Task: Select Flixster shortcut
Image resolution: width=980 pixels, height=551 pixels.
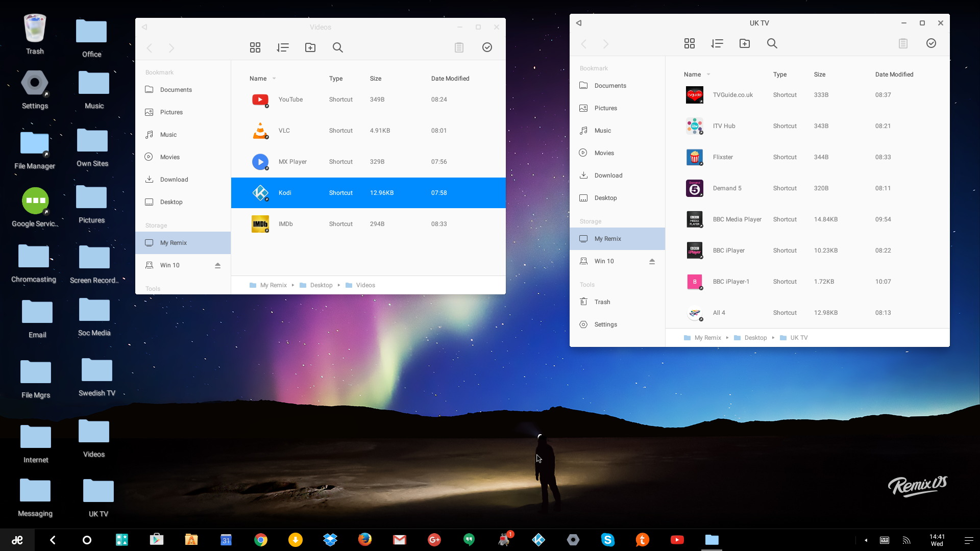Action: point(807,157)
